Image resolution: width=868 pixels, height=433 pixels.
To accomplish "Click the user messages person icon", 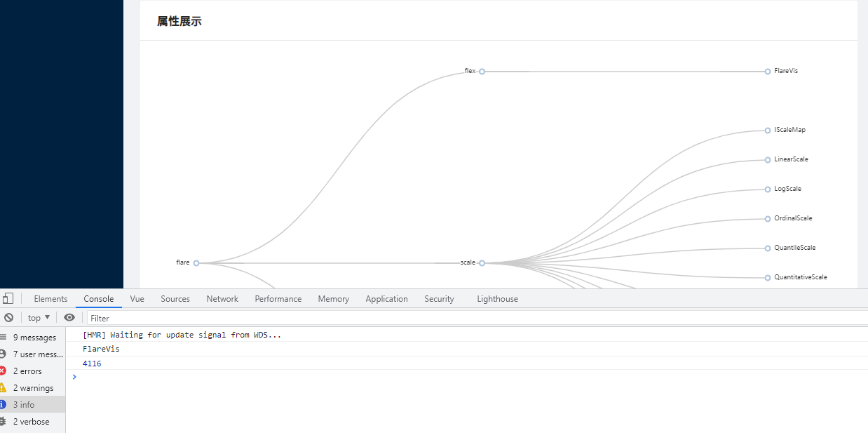I will (3, 354).
